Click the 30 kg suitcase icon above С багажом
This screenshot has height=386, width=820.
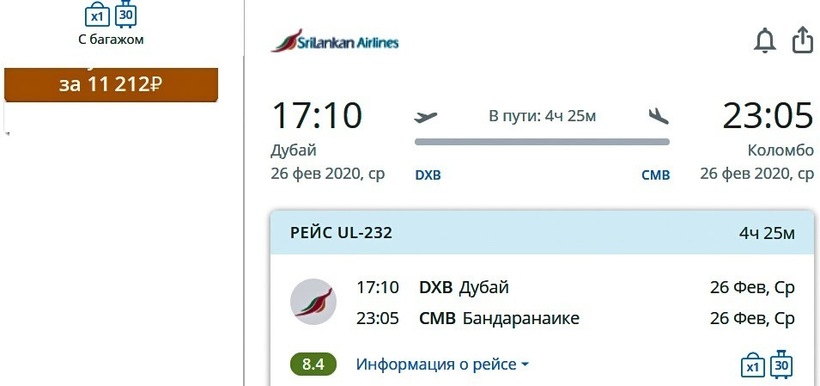tap(126, 14)
